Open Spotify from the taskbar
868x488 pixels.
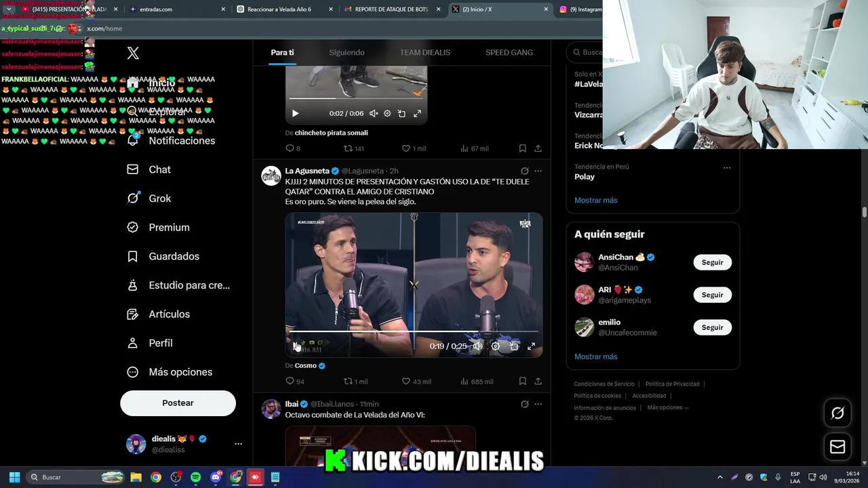tap(195, 477)
